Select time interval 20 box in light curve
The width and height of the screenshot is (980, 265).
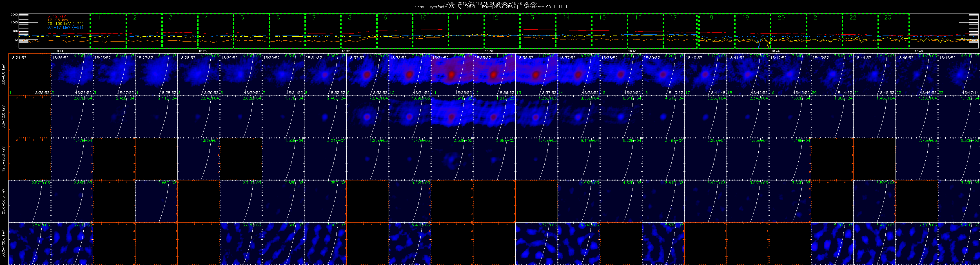click(x=789, y=31)
